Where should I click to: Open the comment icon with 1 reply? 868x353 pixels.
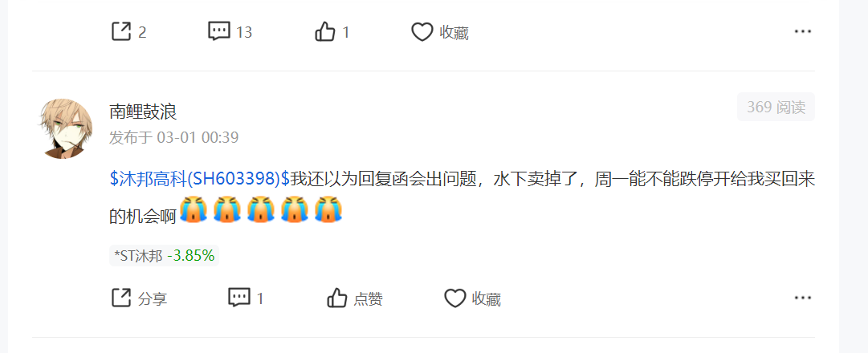tap(239, 298)
